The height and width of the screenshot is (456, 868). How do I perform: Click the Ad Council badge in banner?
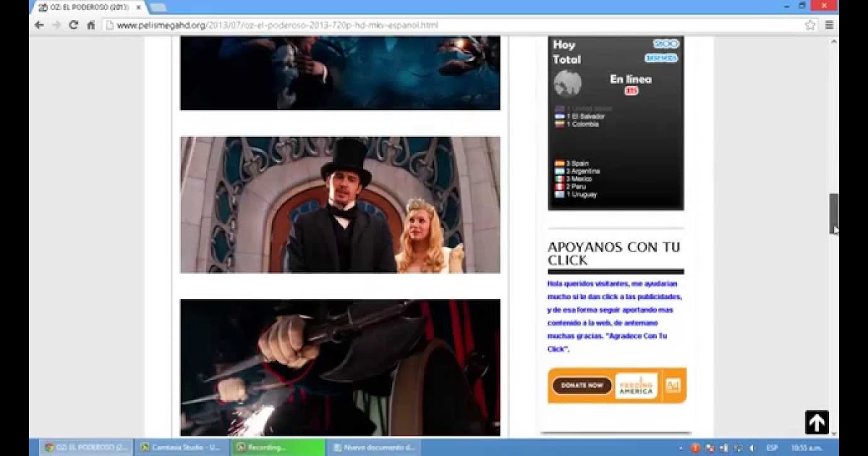point(672,385)
